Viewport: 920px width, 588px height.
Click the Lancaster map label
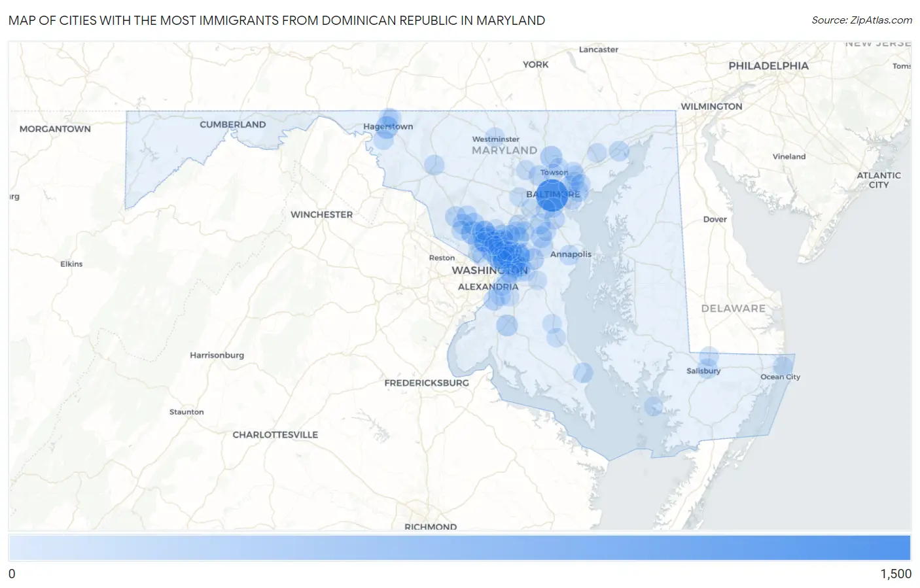point(599,49)
